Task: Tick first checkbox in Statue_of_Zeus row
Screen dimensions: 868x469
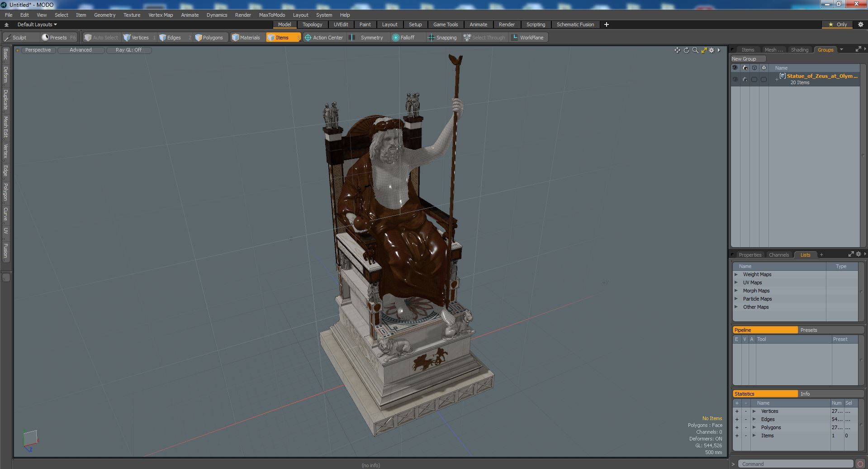Action: pyautogui.click(x=754, y=79)
